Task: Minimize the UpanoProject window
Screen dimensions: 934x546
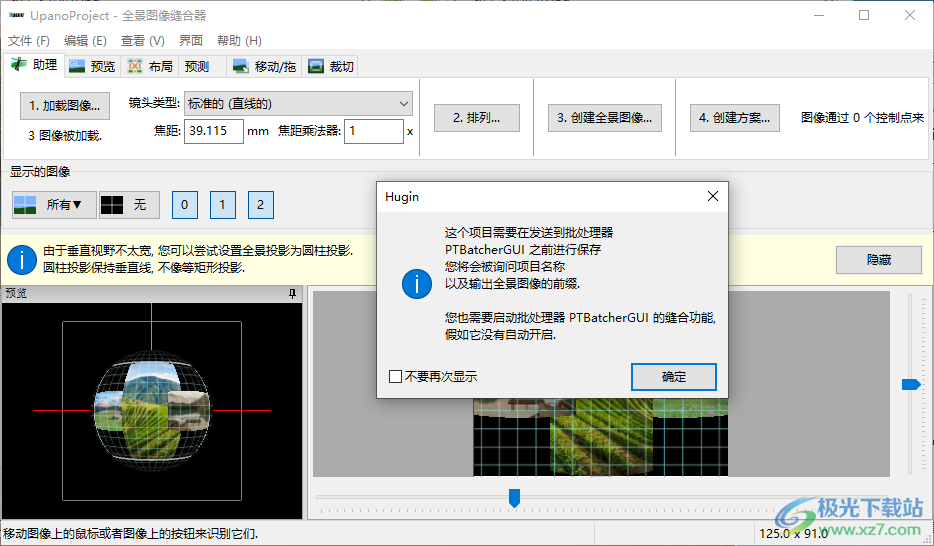Action: (x=819, y=15)
